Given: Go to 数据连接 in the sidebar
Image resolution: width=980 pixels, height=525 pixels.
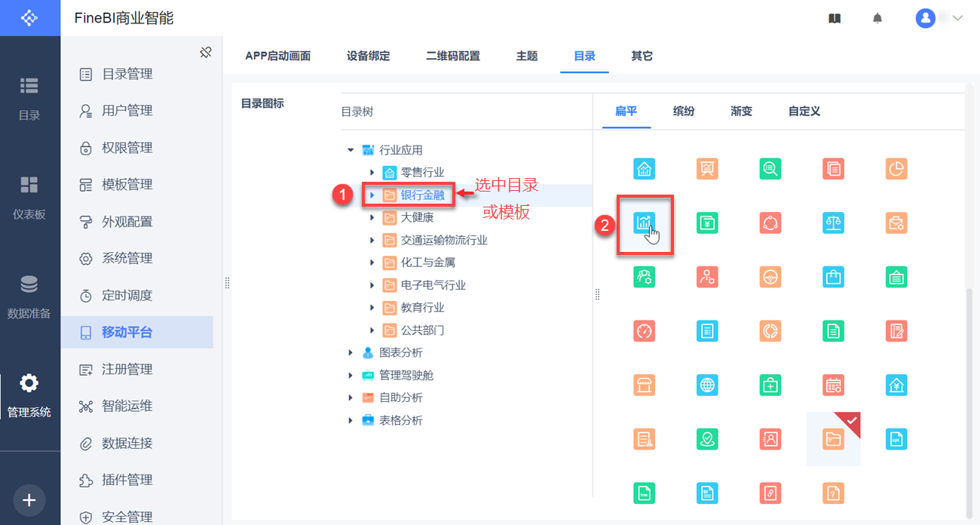Looking at the screenshot, I should point(127,443).
